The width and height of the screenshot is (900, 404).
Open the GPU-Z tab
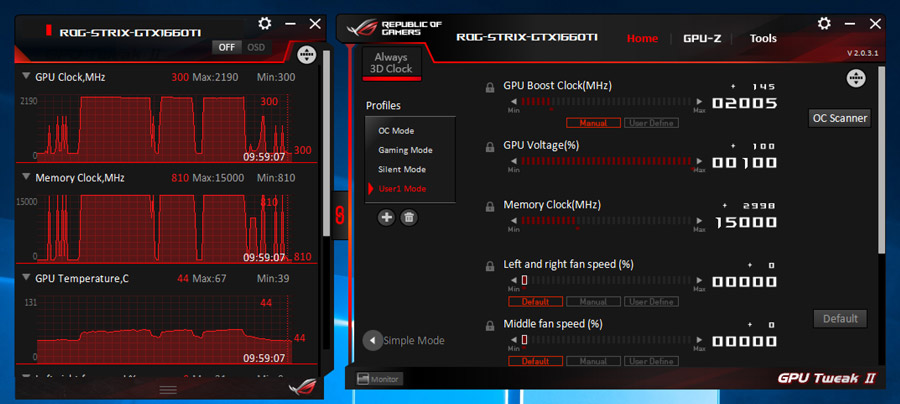click(701, 38)
